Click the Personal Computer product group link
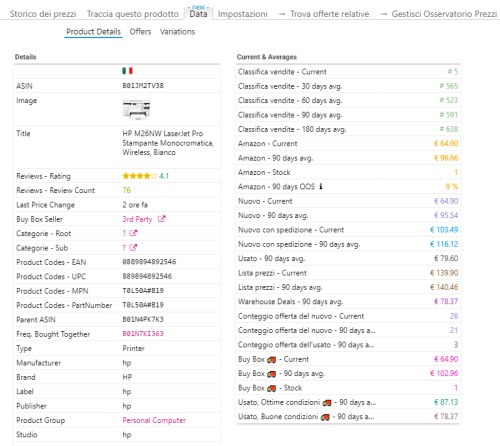The height and width of the screenshot is (446, 500). coord(154,420)
